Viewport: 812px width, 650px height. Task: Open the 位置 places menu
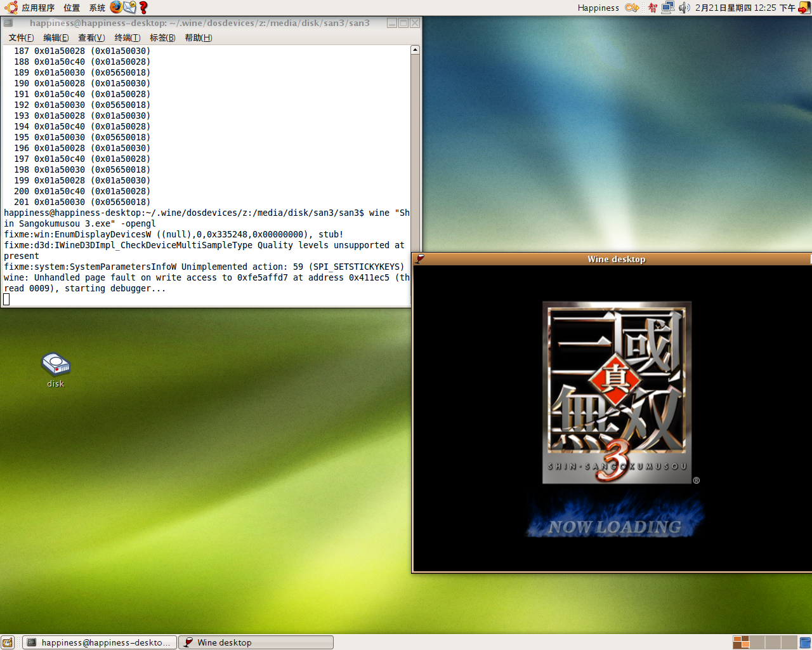72,8
